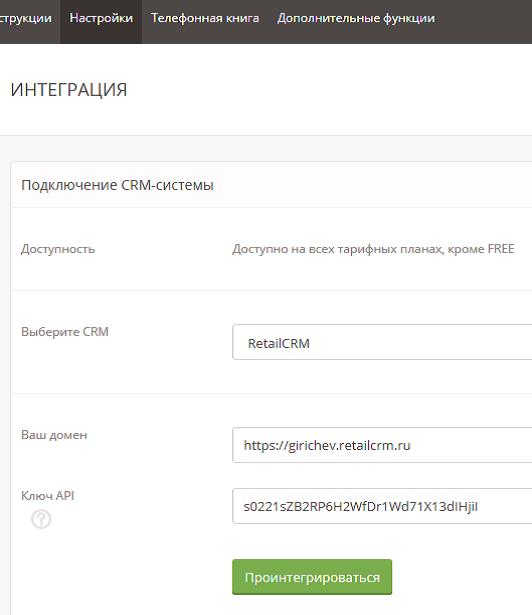Click the Доступность label

[58, 249]
